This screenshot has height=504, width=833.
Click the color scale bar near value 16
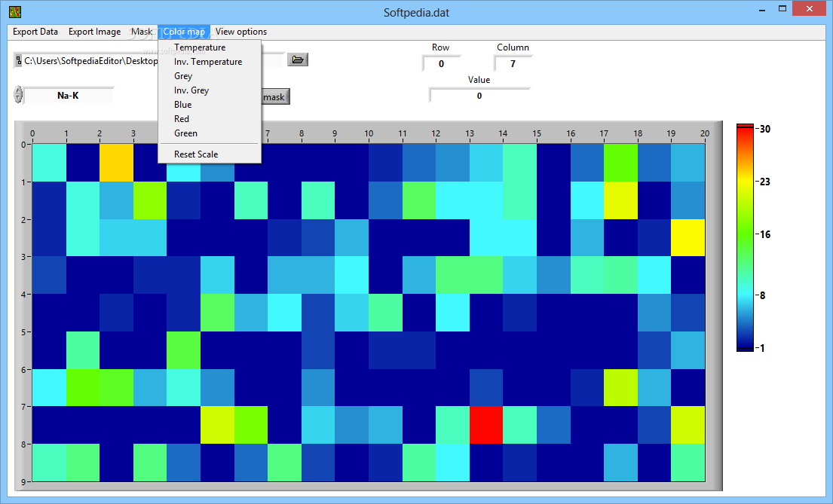[x=745, y=234]
